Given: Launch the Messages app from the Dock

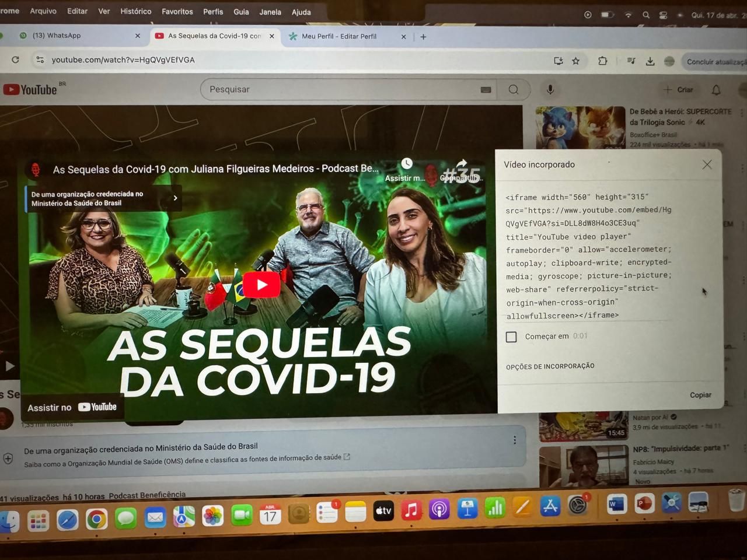Looking at the screenshot, I should click(125, 518).
